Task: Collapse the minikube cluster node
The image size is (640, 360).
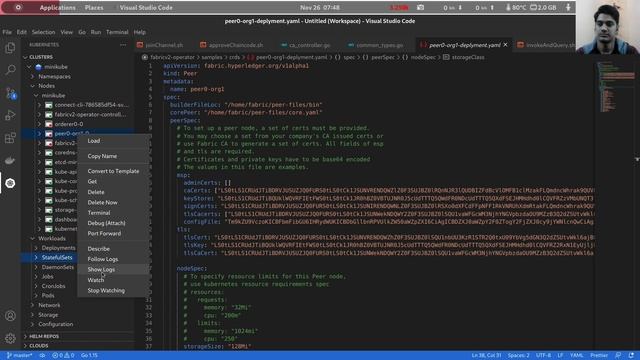Action: coord(29,67)
